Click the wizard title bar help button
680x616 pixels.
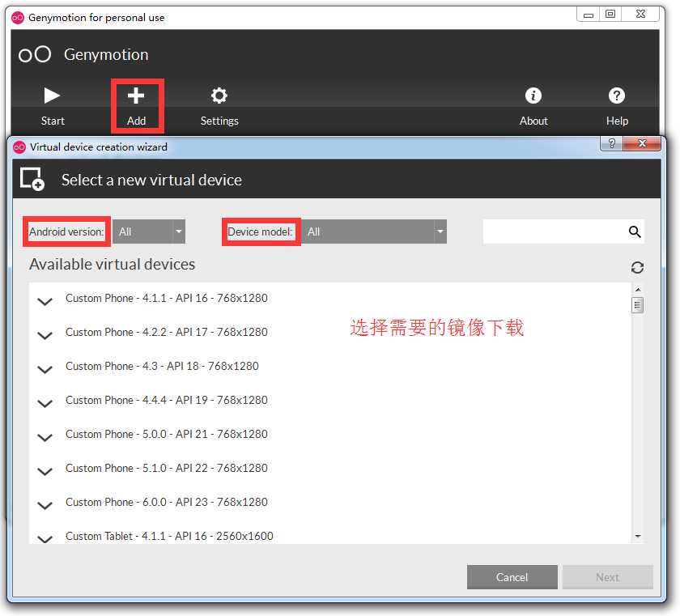611,143
